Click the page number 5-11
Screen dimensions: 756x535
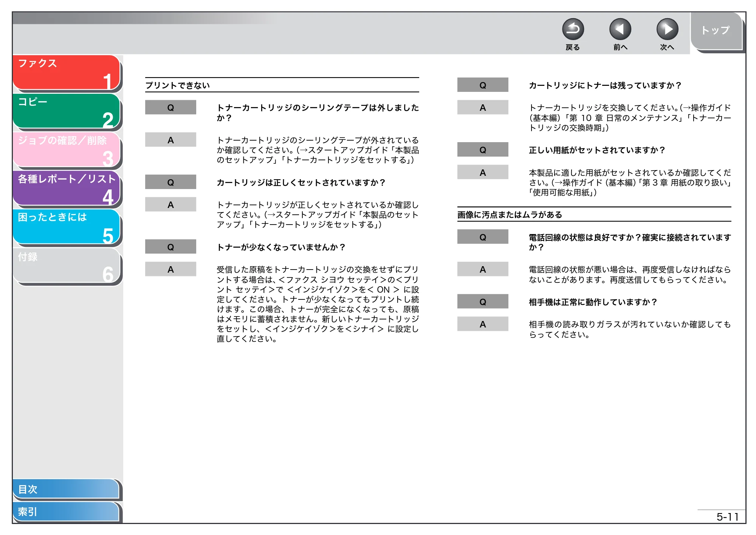pos(728,517)
